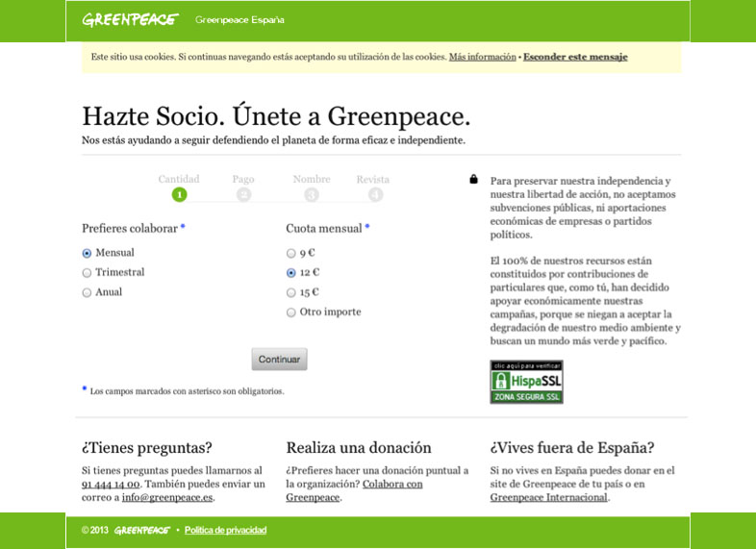Screen dimensions: 756x549
Task: Select Otro importe radio option
Action: [x=290, y=312]
